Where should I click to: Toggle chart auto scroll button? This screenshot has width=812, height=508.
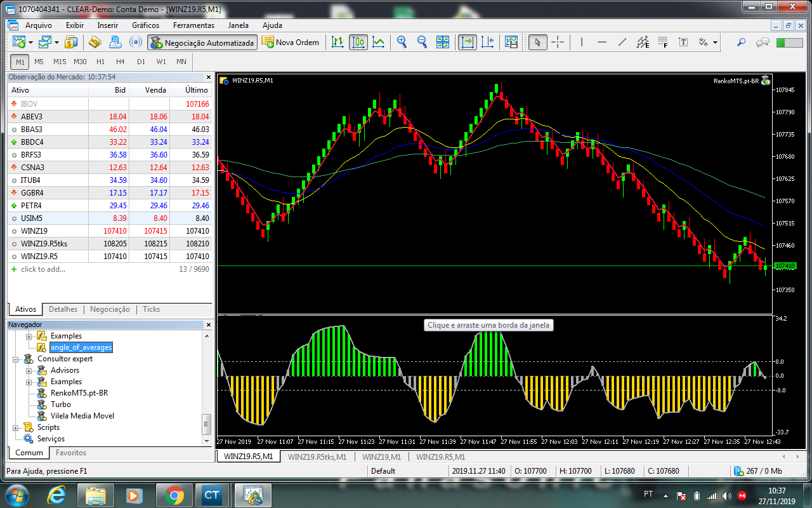(468, 43)
